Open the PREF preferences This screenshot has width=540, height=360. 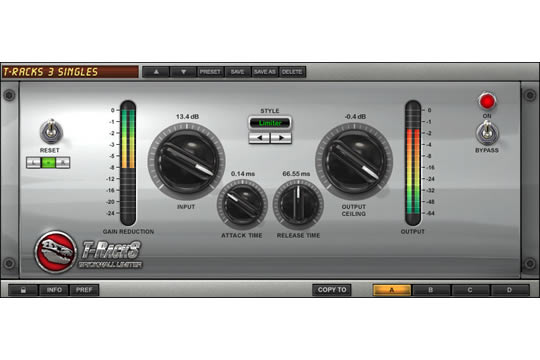click(x=84, y=290)
